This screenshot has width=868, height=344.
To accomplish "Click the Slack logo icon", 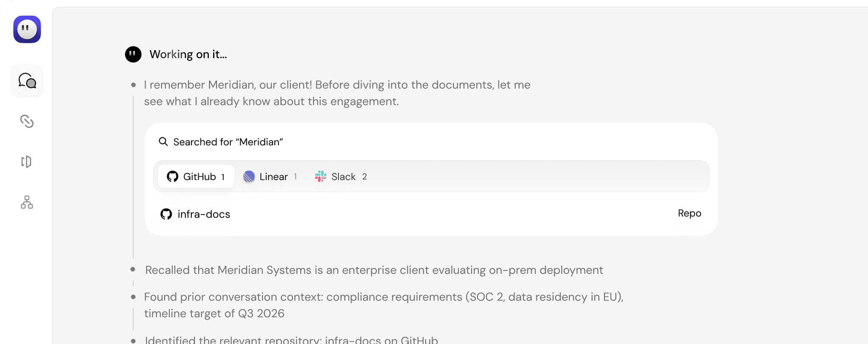I will [x=321, y=176].
